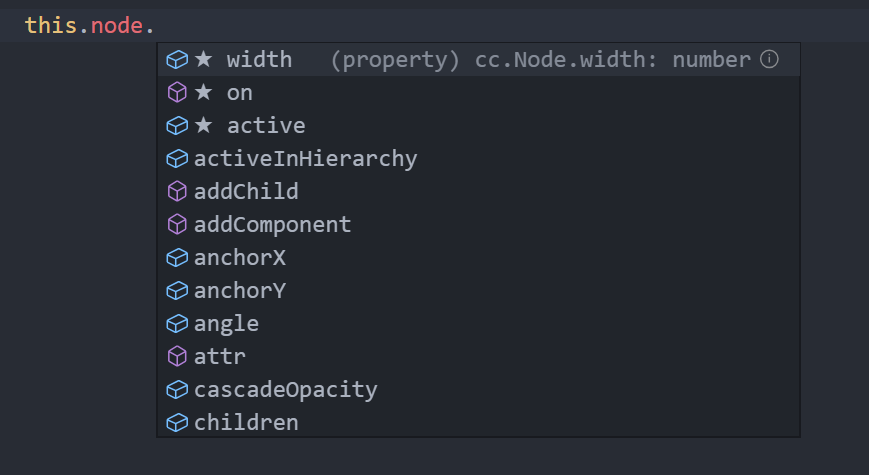Screen dimensions: 869x475
Task: Click the method icon beside attr
Action: (177, 356)
